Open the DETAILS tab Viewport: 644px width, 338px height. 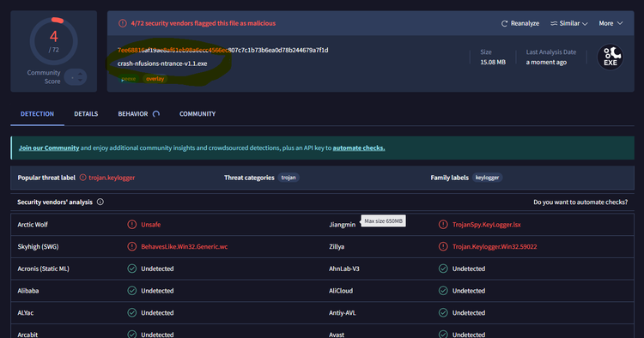pyautogui.click(x=86, y=113)
